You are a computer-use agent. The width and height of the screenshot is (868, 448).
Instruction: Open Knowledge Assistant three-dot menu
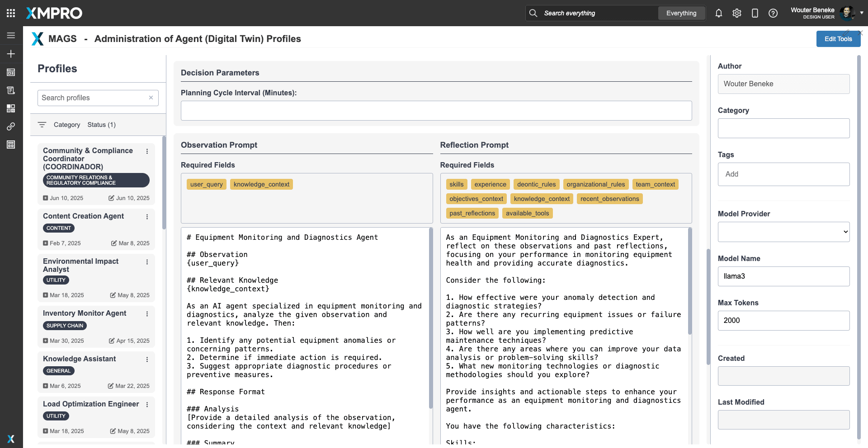(x=147, y=359)
